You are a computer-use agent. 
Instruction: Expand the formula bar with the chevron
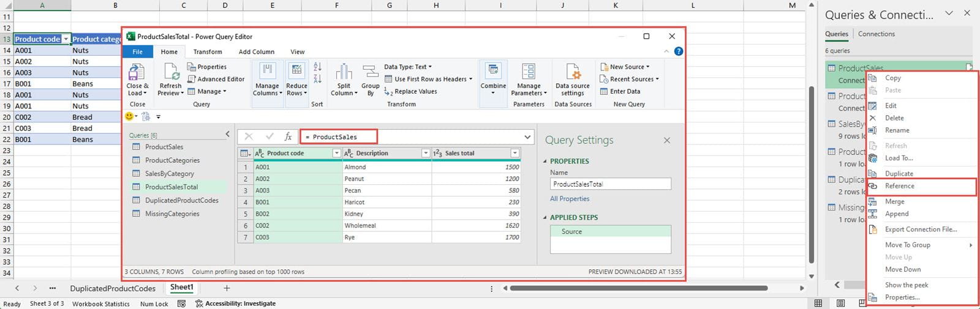click(527, 137)
